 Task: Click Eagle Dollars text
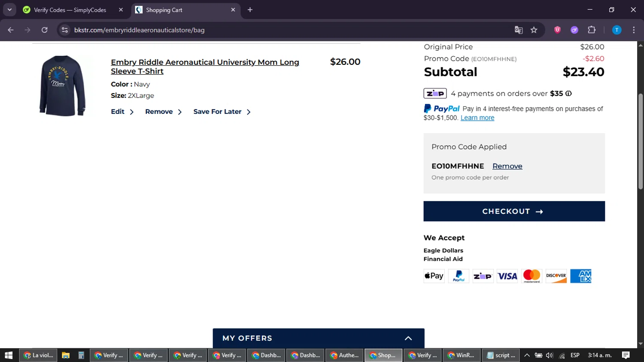[x=444, y=250]
